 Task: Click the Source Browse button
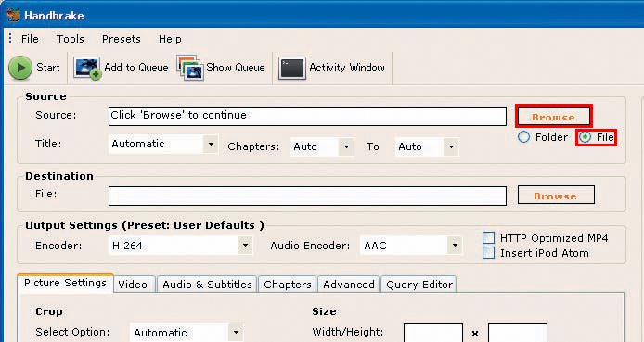click(553, 117)
